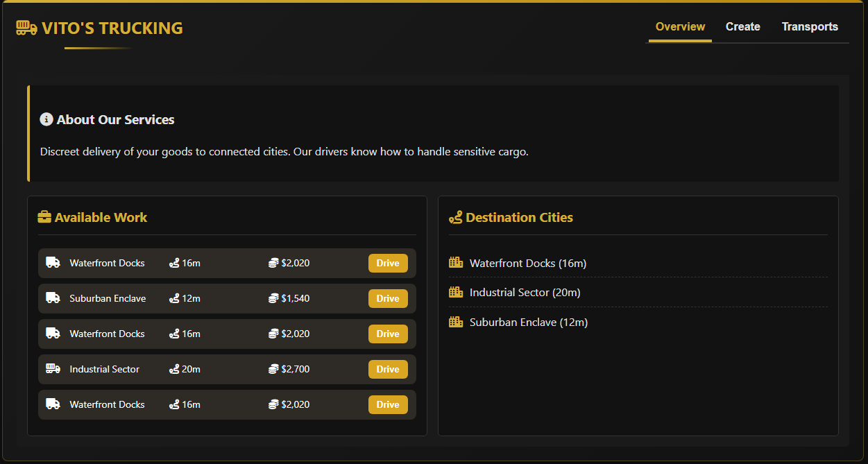Click the truck icon in the first Waterfront Docks job row
The width and height of the screenshot is (868, 464).
click(53, 263)
